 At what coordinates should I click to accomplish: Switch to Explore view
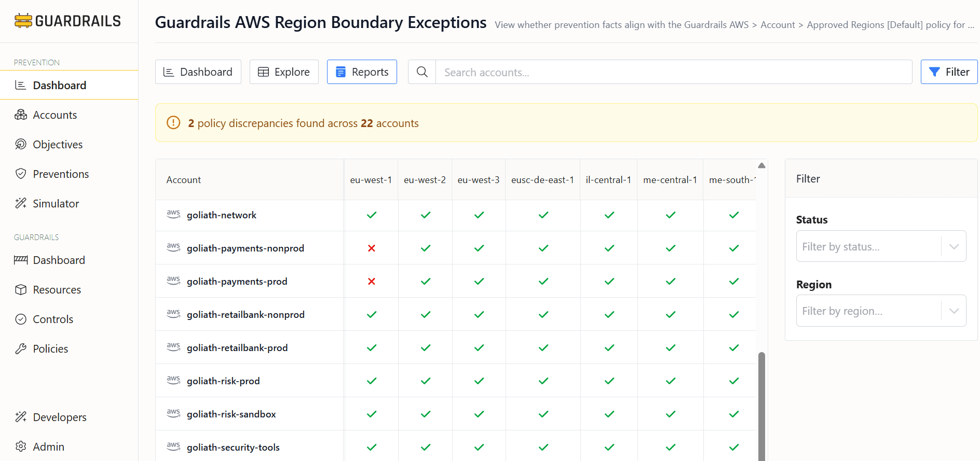pyautogui.click(x=284, y=72)
